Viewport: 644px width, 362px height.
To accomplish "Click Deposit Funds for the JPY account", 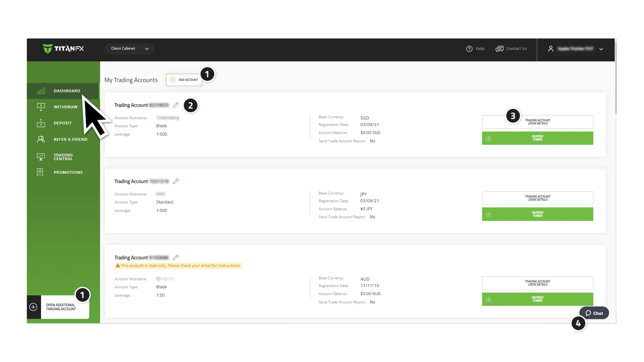I will click(x=537, y=214).
